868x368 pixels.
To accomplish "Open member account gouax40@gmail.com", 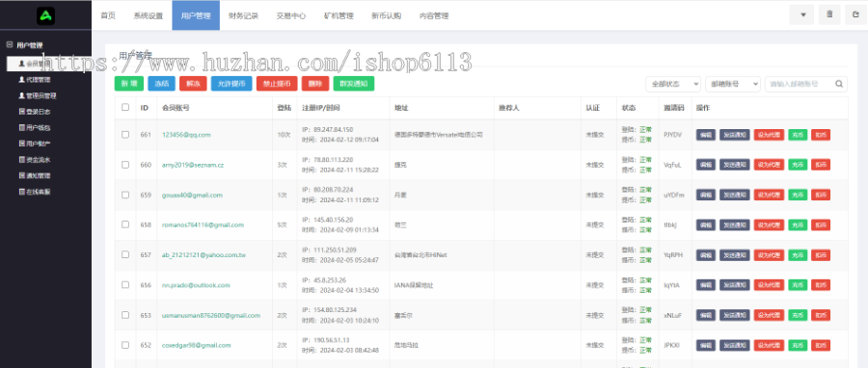I will pos(192,195).
